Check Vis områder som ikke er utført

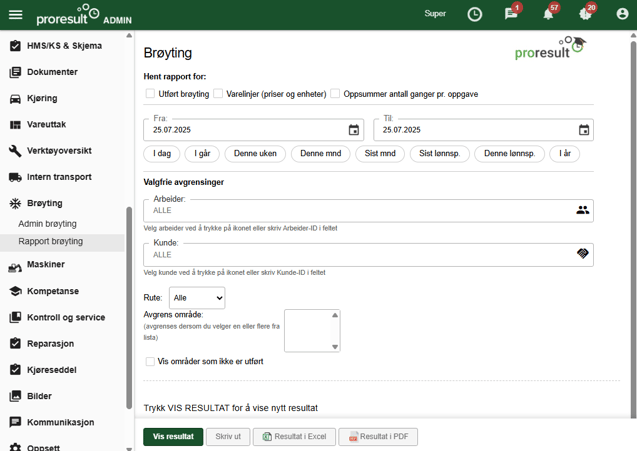point(150,362)
